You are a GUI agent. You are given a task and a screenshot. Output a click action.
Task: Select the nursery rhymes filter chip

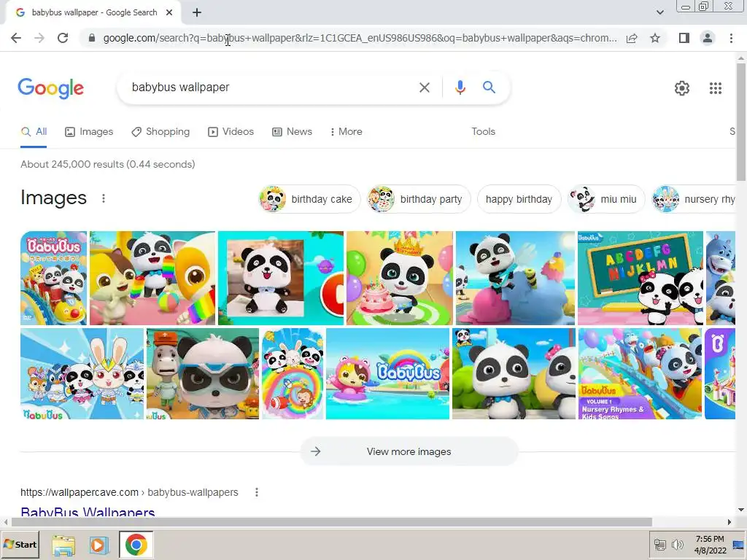pos(694,199)
